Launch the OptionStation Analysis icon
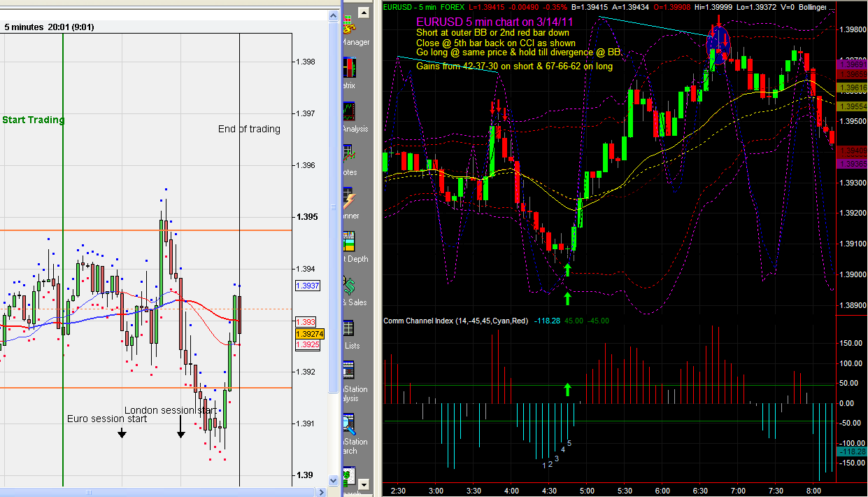 pos(348,370)
